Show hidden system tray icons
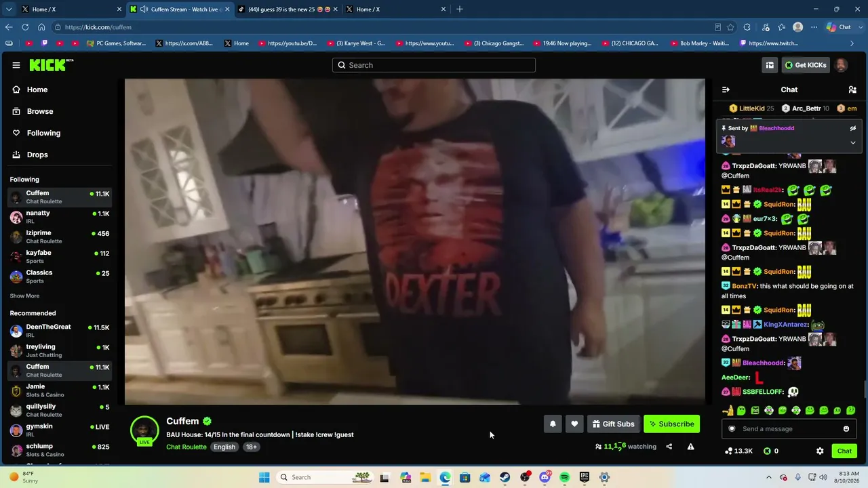 point(769,477)
